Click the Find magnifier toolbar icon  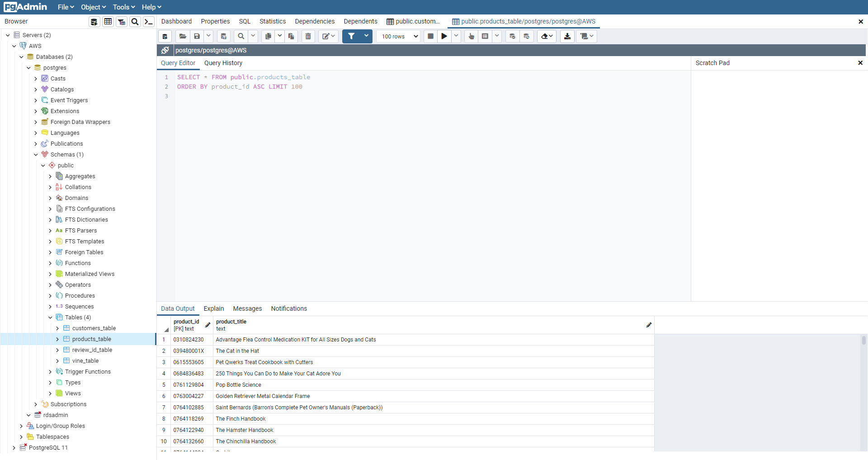(x=241, y=36)
